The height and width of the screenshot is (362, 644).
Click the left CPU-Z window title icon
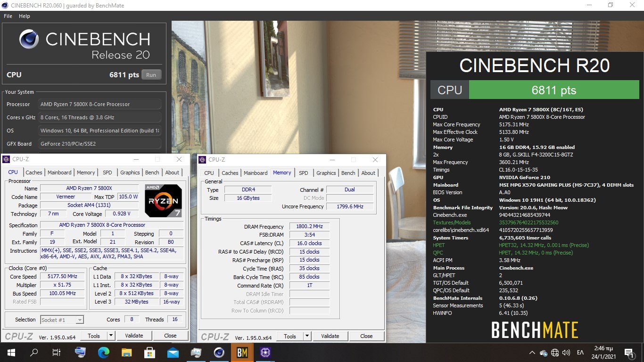point(7,159)
